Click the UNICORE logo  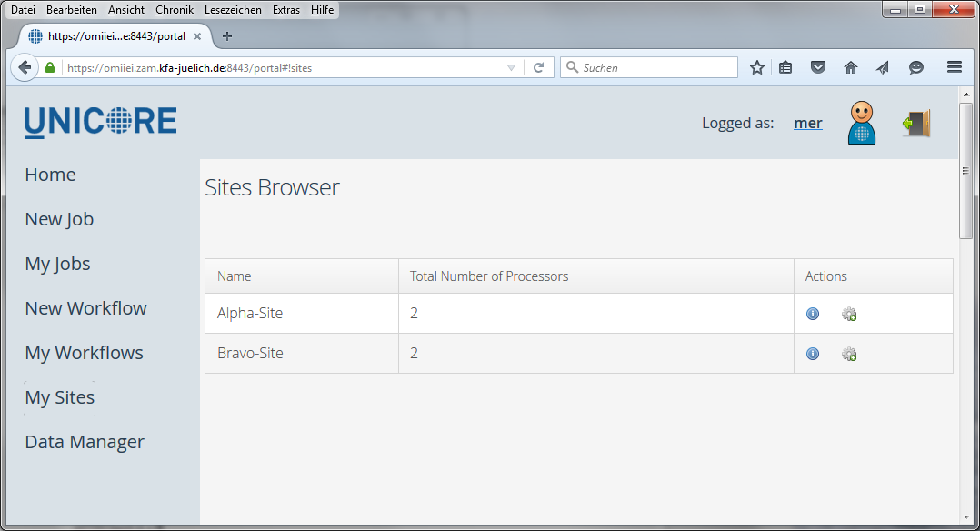pyautogui.click(x=101, y=121)
